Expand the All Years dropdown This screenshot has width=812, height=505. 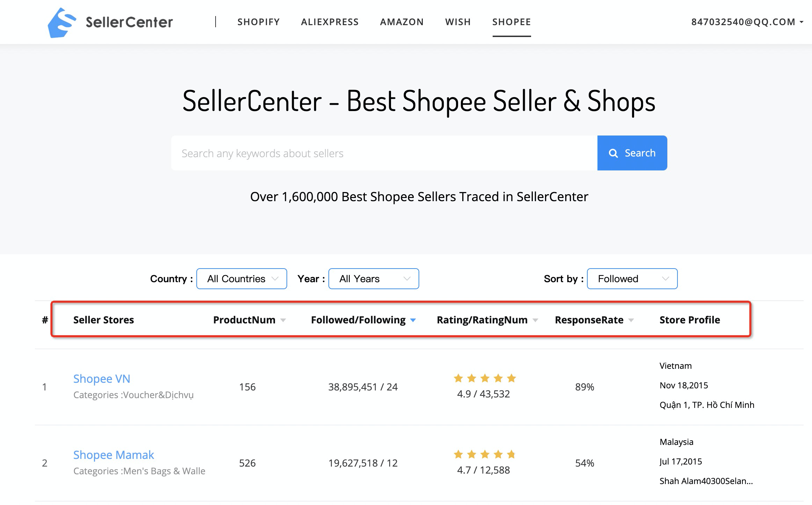374,279
